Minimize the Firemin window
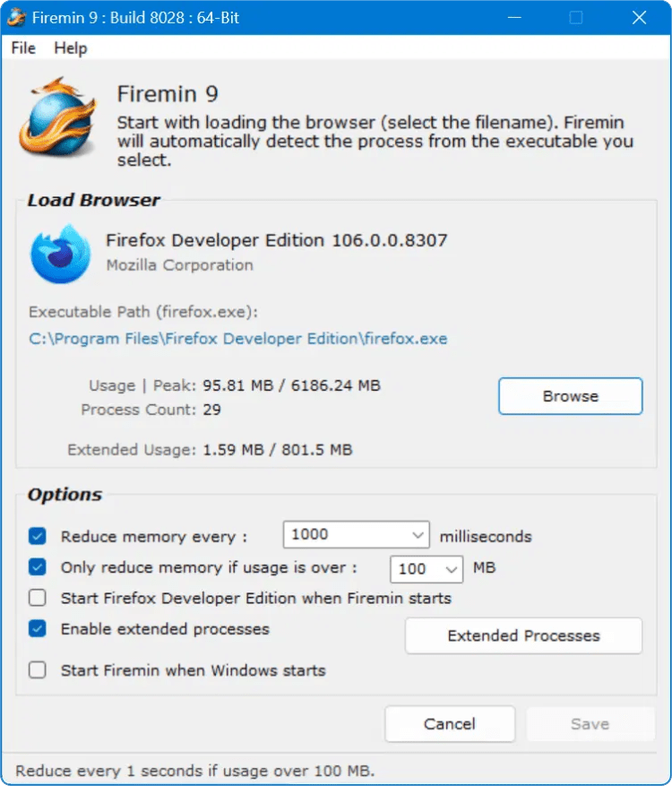672x786 pixels. pos(515,17)
